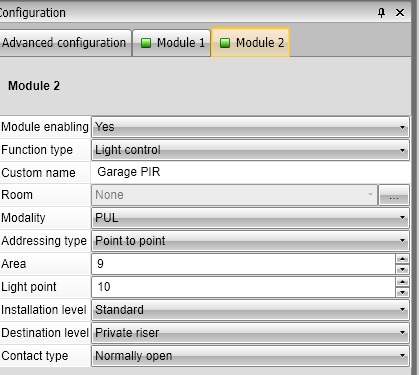Open the Contact type dropdown
The image size is (419, 375).
click(250, 356)
